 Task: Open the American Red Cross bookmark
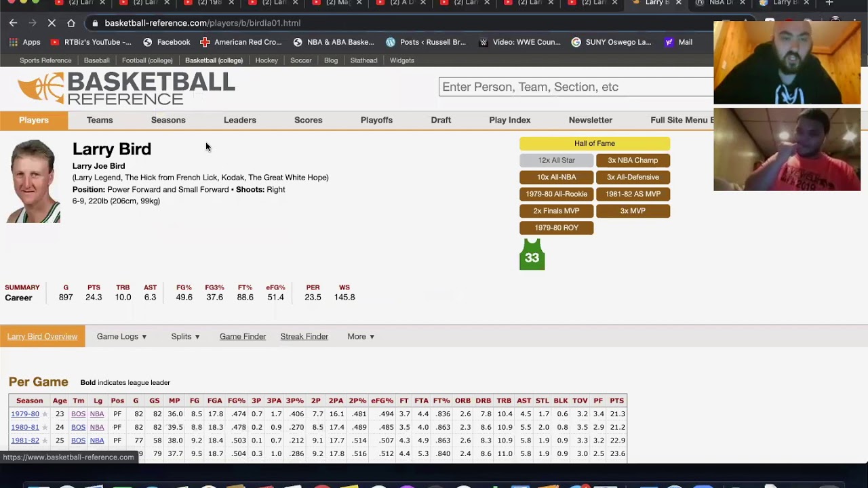(x=241, y=42)
